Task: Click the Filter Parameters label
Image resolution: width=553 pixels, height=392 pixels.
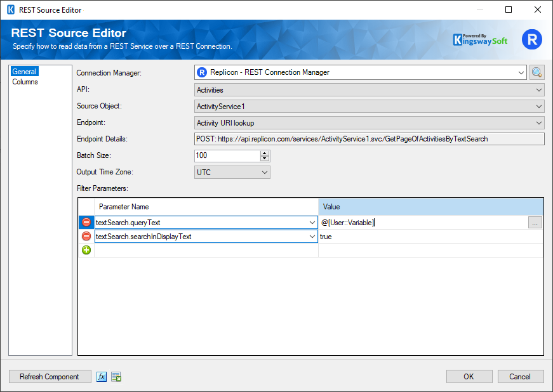Action: (102, 188)
